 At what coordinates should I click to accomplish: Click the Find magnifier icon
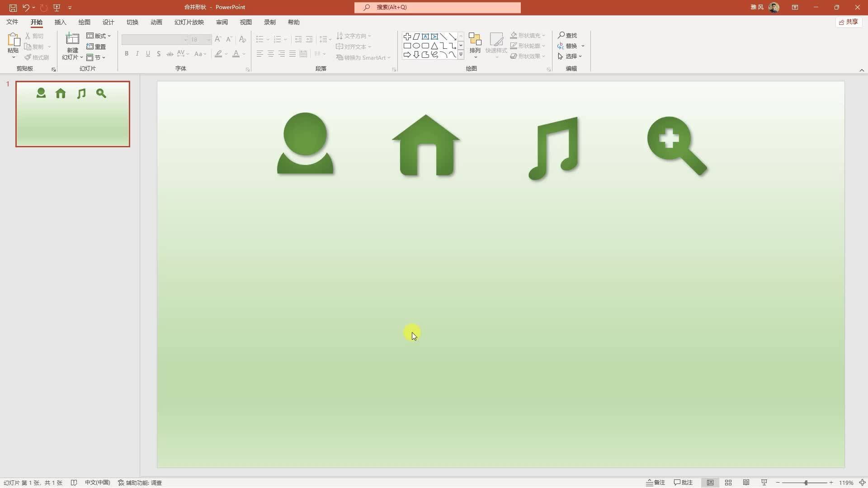click(x=561, y=35)
